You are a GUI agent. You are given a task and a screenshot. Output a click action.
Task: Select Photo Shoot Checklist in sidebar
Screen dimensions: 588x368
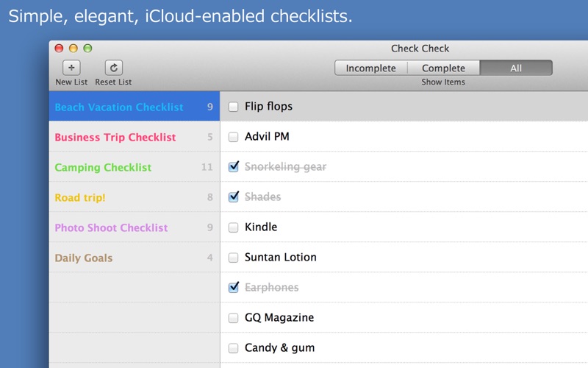point(135,227)
